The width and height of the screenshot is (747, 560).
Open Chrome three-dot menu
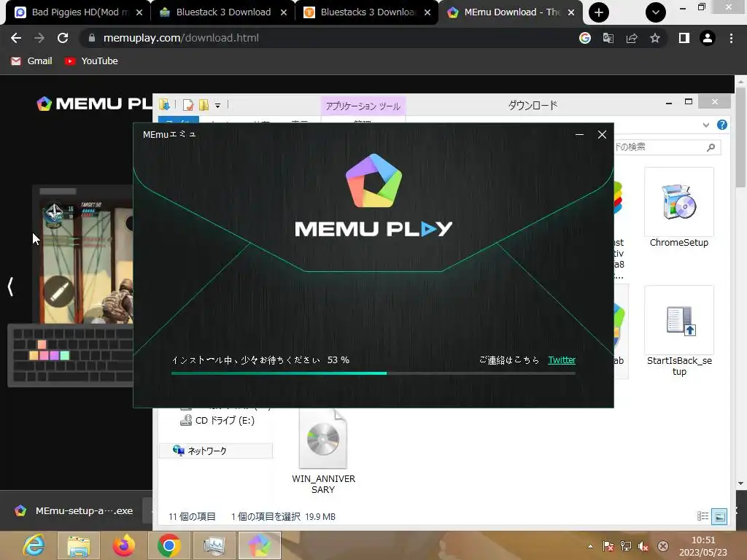point(731,38)
